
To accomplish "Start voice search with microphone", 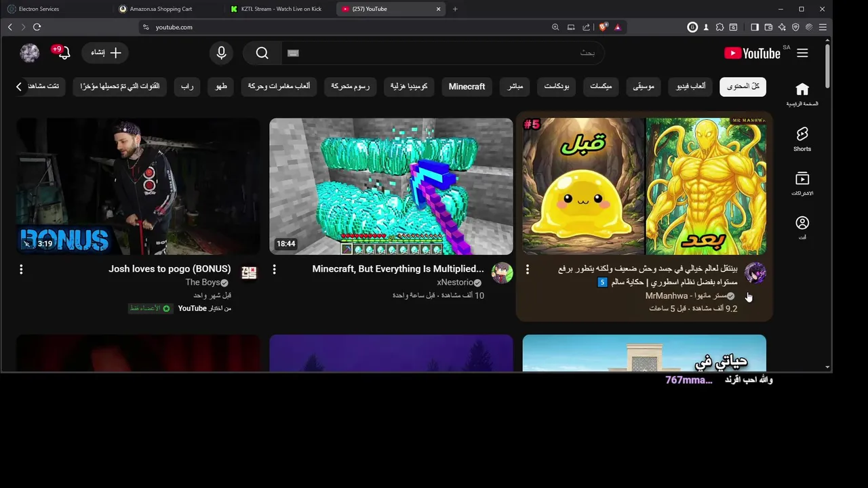I will [x=221, y=53].
